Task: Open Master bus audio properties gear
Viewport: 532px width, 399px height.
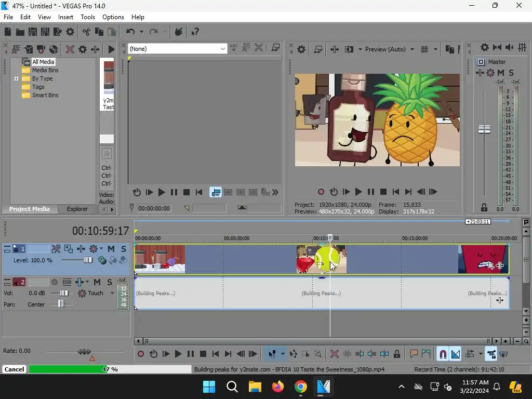Action: pos(485,47)
